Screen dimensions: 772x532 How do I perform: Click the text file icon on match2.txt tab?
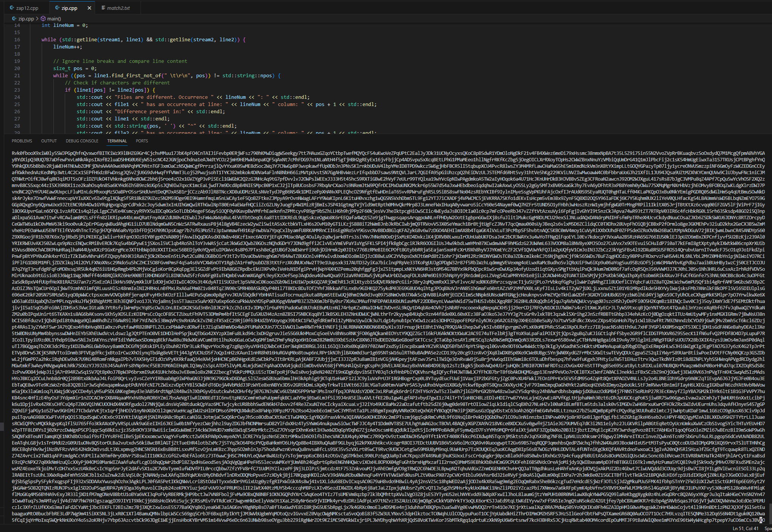pyautogui.click(x=102, y=8)
